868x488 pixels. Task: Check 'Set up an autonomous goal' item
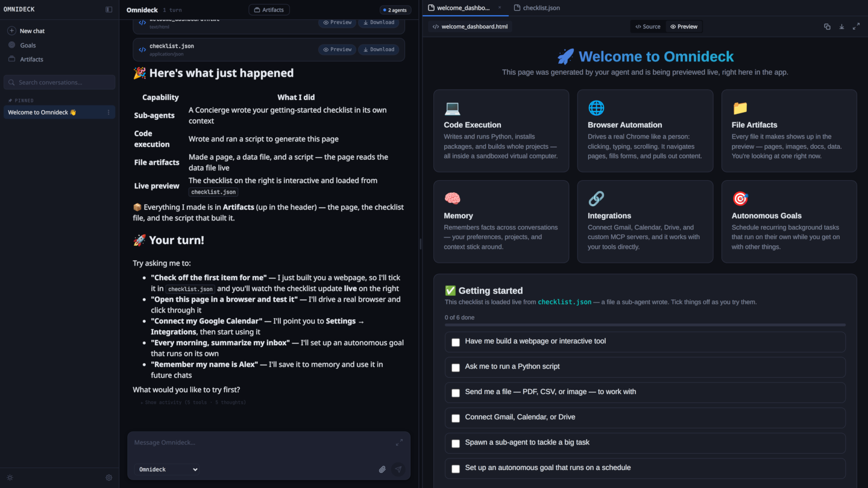coord(456,469)
